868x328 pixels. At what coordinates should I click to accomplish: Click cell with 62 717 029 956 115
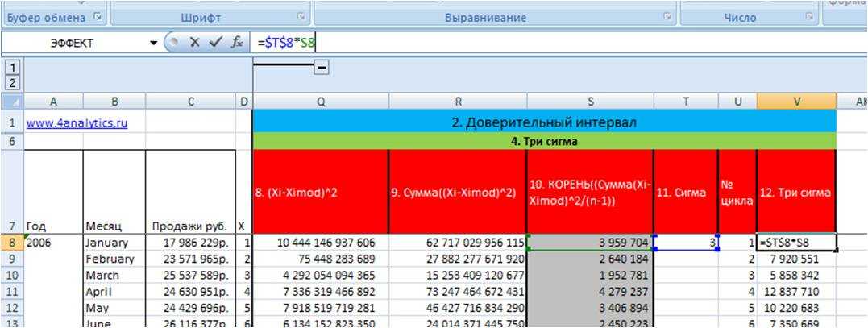point(458,243)
